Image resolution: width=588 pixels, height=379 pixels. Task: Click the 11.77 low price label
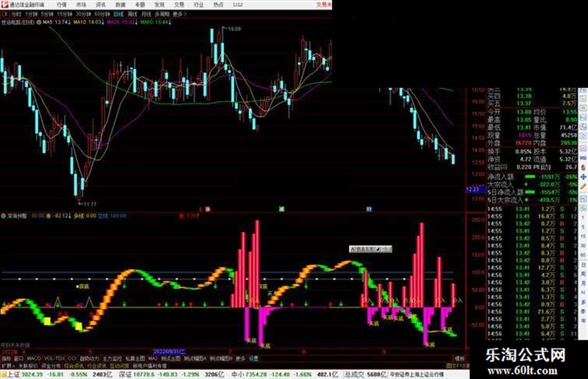click(90, 204)
